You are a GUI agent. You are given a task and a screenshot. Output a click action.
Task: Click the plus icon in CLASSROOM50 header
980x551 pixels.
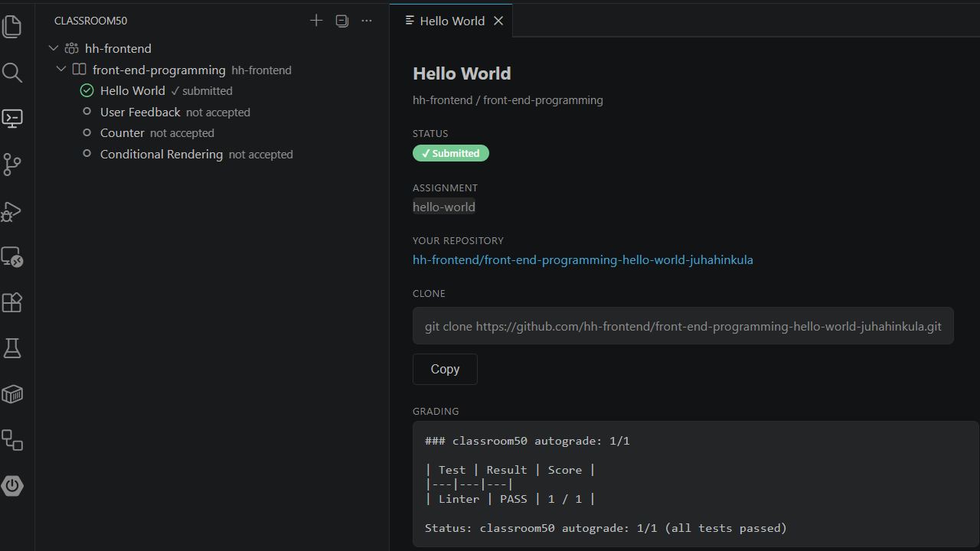point(316,21)
